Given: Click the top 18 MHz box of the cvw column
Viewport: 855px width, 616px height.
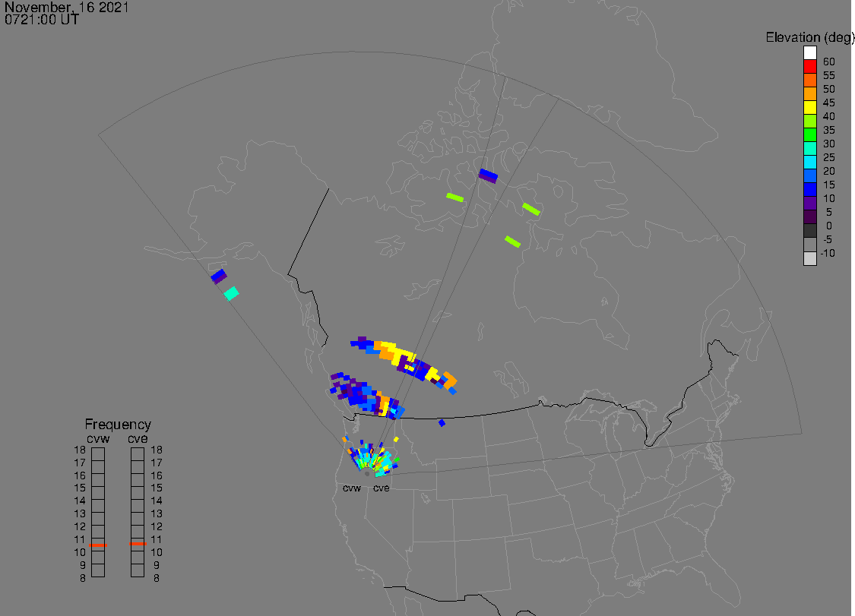Looking at the screenshot, I should (x=98, y=454).
